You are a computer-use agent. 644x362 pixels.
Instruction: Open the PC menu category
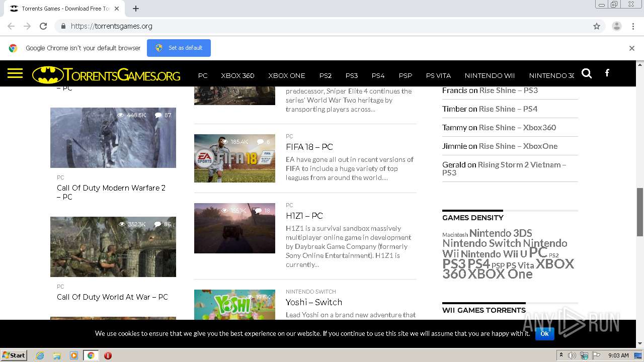pos(203,75)
